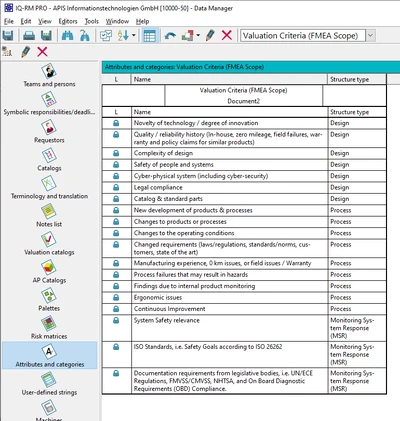This screenshot has height=421, width=400.
Task: Select Attributes and categories in sidebar
Action: click(49, 355)
